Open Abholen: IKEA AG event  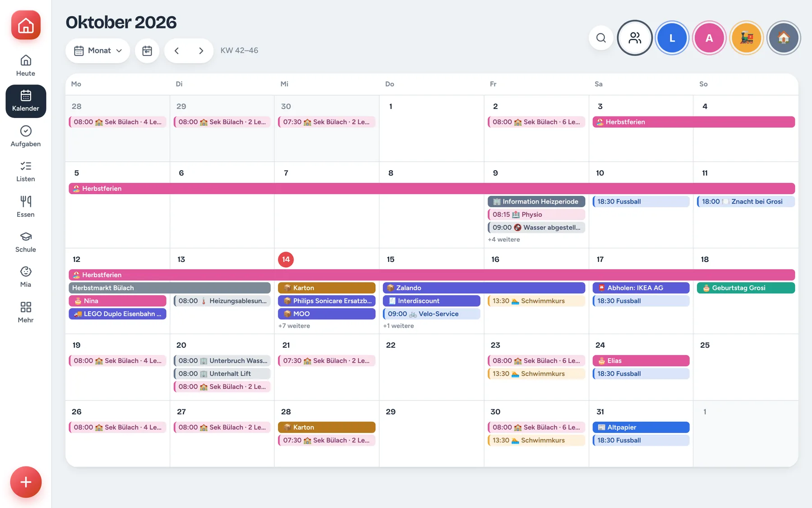point(641,288)
